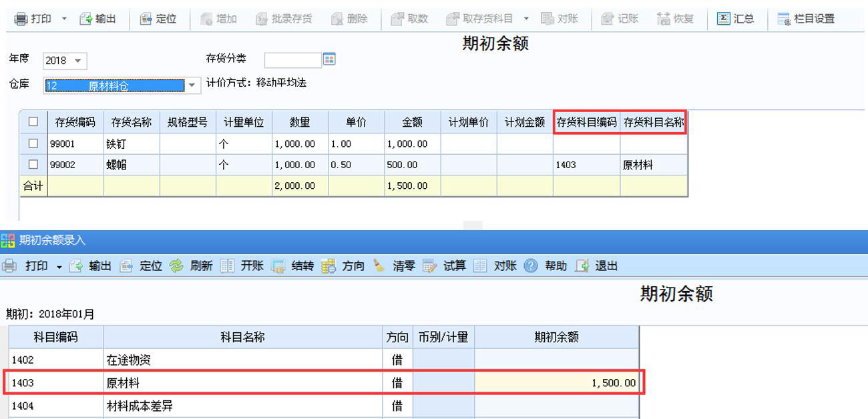868x419 pixels.
Task: Click the 刷新 refresh icon
Action: tap(176, 266)
